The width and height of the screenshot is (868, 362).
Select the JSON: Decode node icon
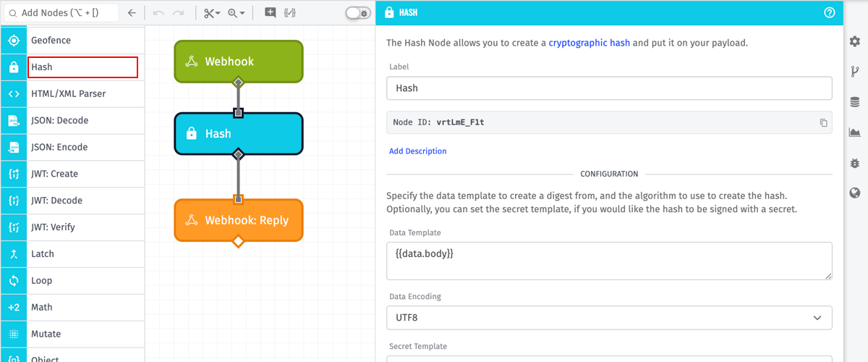point(14,121)
